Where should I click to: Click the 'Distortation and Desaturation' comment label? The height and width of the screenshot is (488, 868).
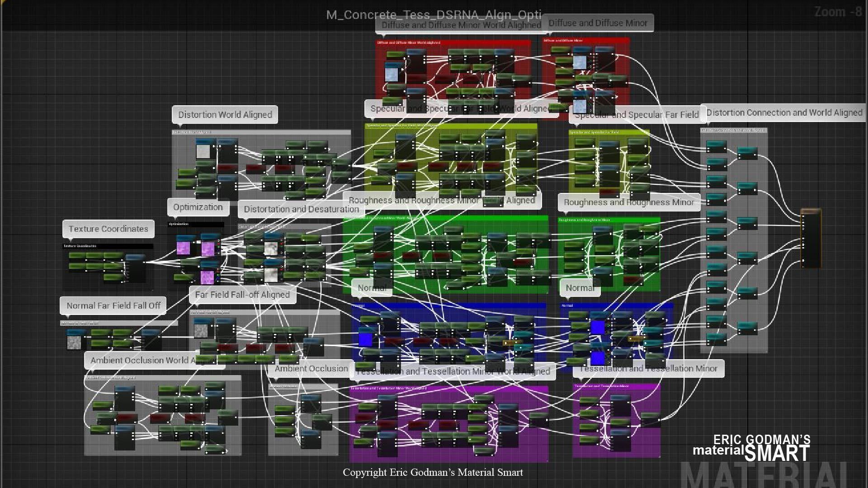click(x=301, y=209)
